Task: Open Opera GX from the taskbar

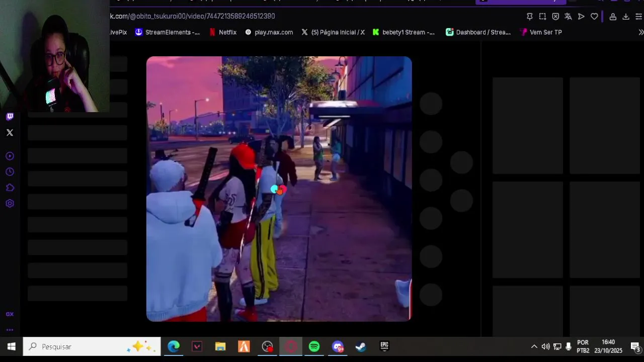Action: [x=291, y=347]
